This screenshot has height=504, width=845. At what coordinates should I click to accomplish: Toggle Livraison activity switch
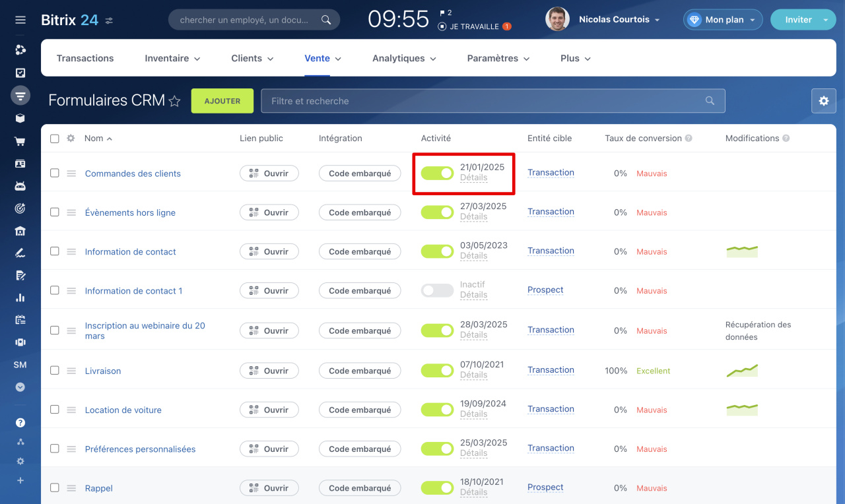[x=437, y=371]
